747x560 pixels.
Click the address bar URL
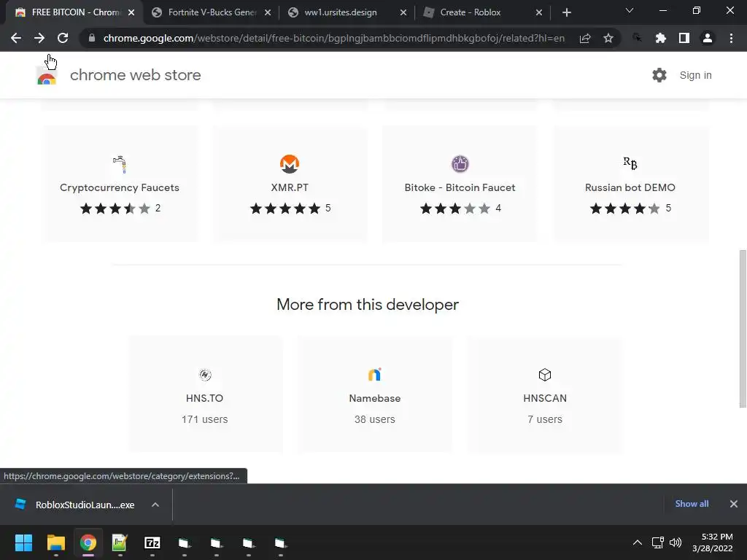[x=333, y=38]
